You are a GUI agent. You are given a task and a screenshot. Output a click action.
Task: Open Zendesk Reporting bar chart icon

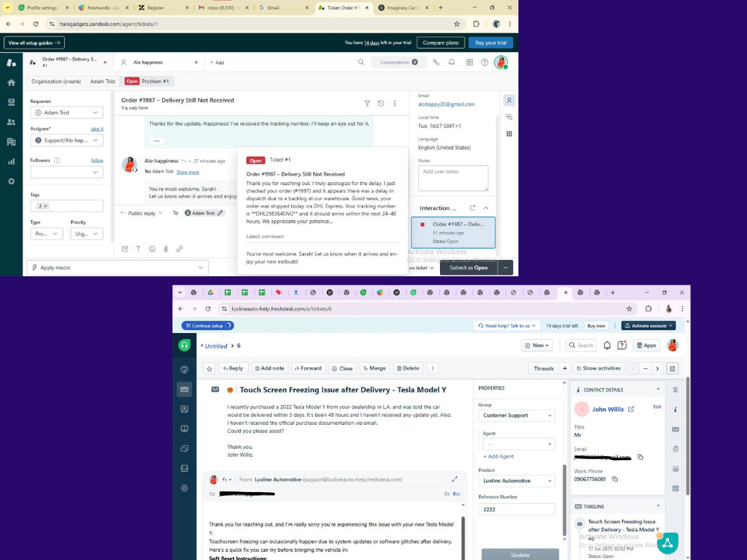11,161
